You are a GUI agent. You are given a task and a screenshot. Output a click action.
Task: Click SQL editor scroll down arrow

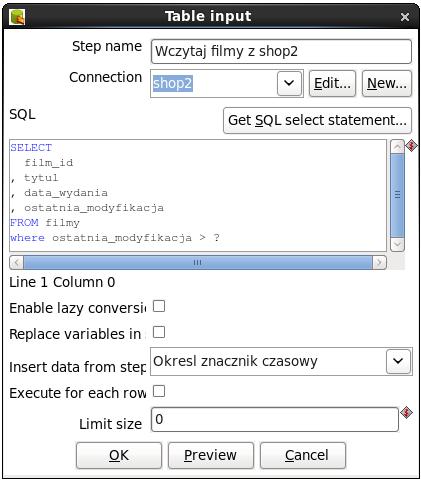pyautogui.click(x=397, y=244)
